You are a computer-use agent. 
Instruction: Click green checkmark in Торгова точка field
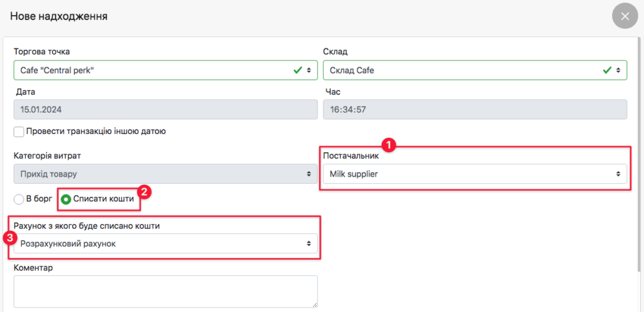pos(297,70)
